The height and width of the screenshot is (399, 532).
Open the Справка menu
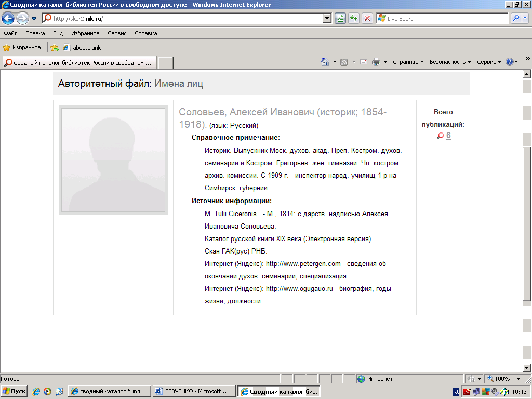(145, 33)
